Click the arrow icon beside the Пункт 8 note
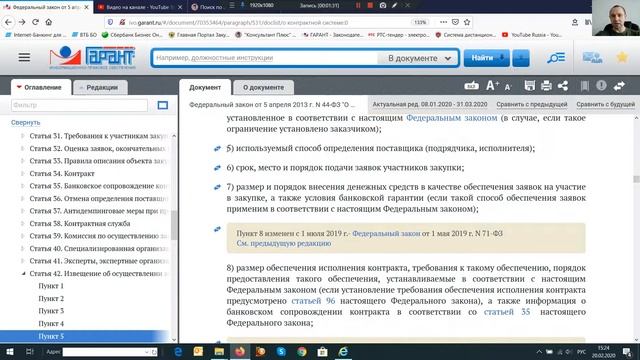Screen dimensions: 640x360 point(217,229)
